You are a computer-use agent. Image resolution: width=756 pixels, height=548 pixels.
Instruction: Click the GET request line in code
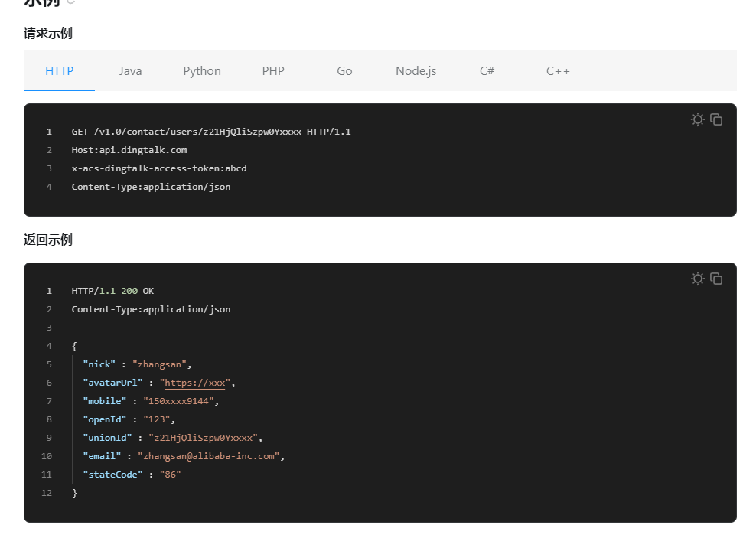click(211, 132)
